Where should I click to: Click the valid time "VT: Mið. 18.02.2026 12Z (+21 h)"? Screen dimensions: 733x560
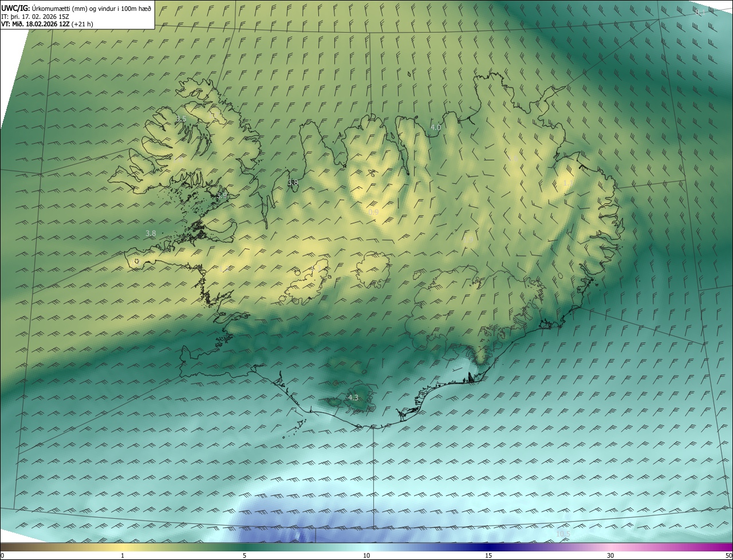pyautogui.click(x=47, y=25)
